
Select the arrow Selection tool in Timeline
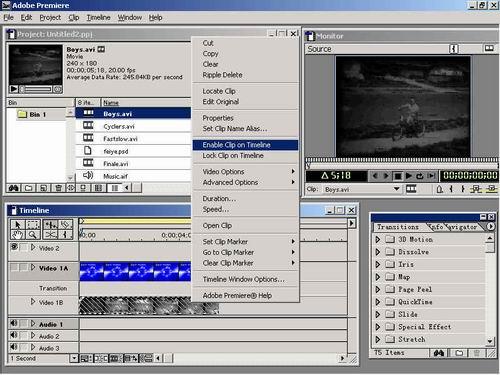pos(18,225)
